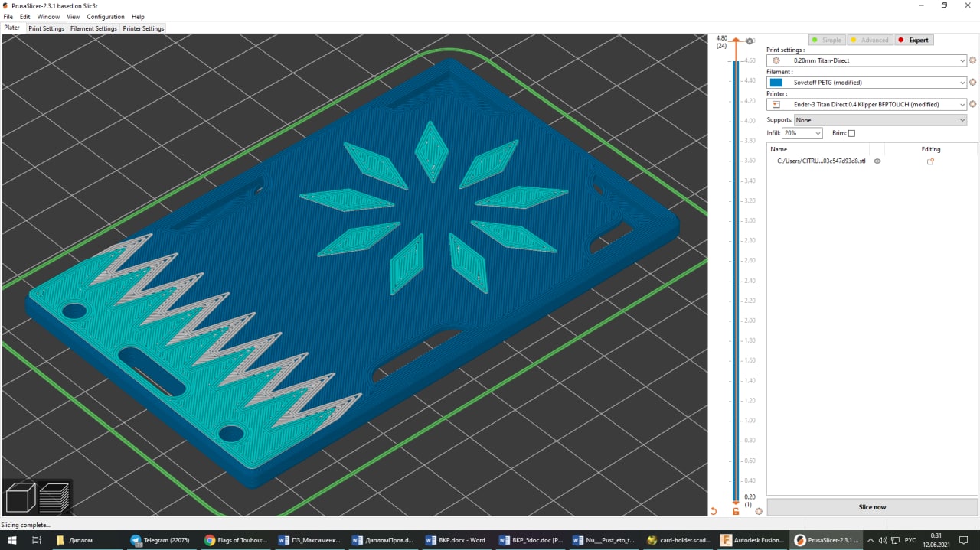Click cog icon at top of layer slider

750,41
